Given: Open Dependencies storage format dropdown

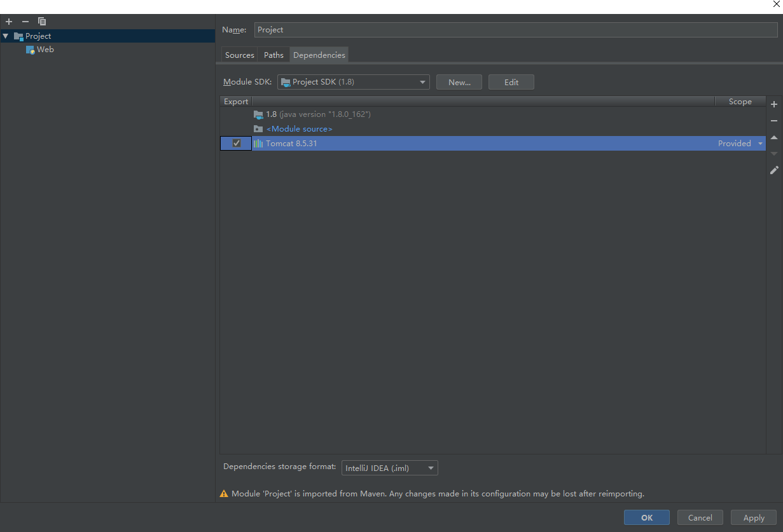Looking at the screenshot, I should [x=390, y=468].
